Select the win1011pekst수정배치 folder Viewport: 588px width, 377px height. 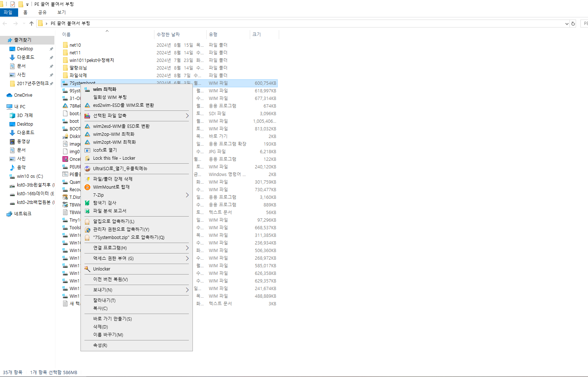point(92,60)
